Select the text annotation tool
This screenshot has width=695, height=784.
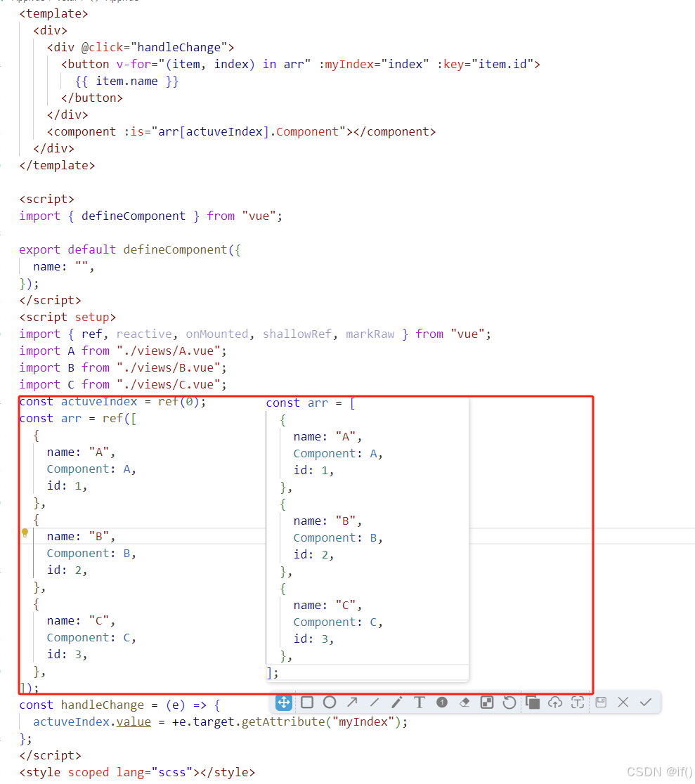tap(420, 702)
